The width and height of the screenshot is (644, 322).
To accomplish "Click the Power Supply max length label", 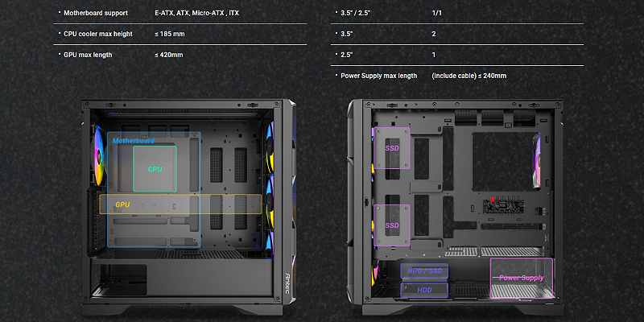I will pos(378,76).
